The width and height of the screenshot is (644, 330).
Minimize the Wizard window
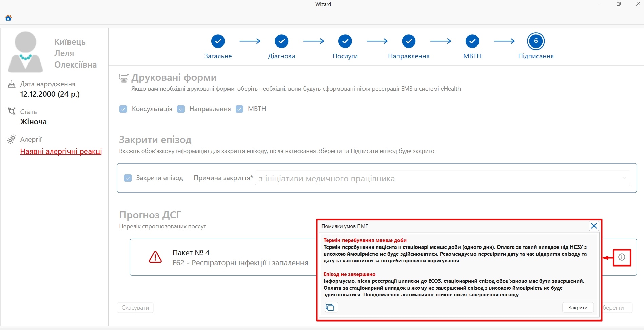coord(599,4)
